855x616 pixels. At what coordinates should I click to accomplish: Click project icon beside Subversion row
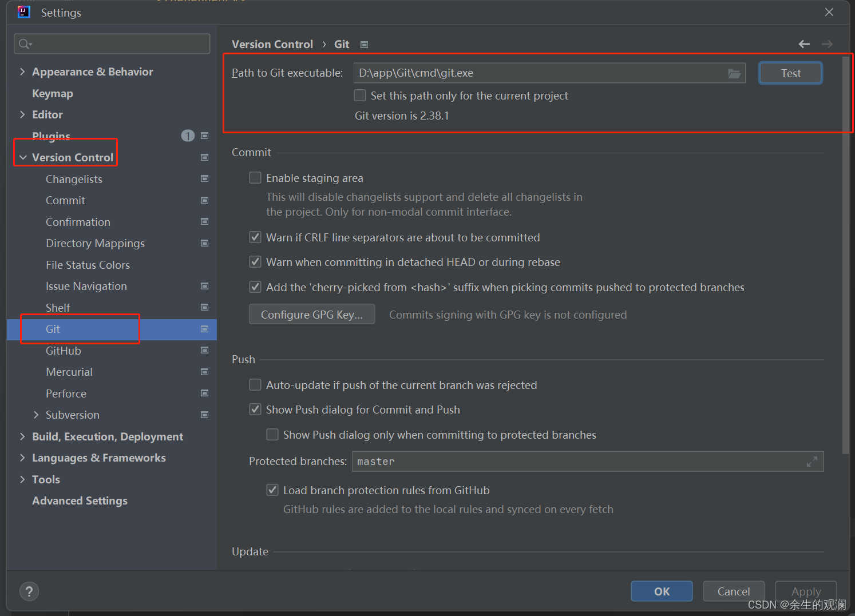click(204, 415)
